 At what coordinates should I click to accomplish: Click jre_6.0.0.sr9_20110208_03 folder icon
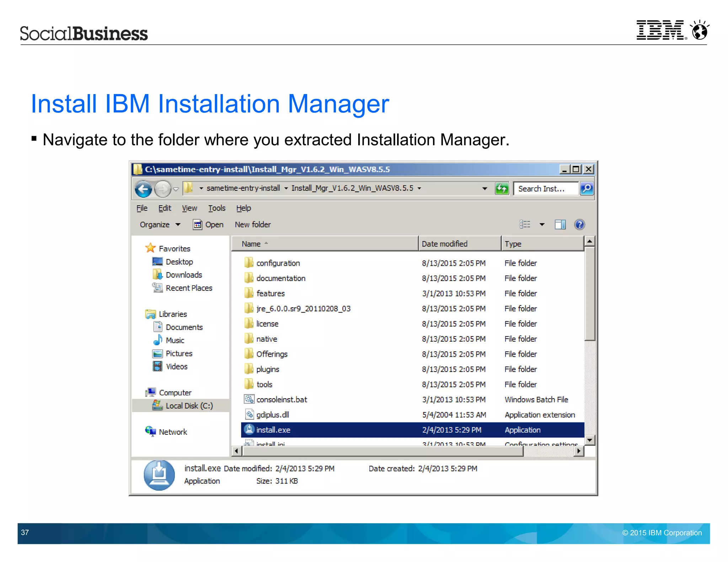coord(248,308)
